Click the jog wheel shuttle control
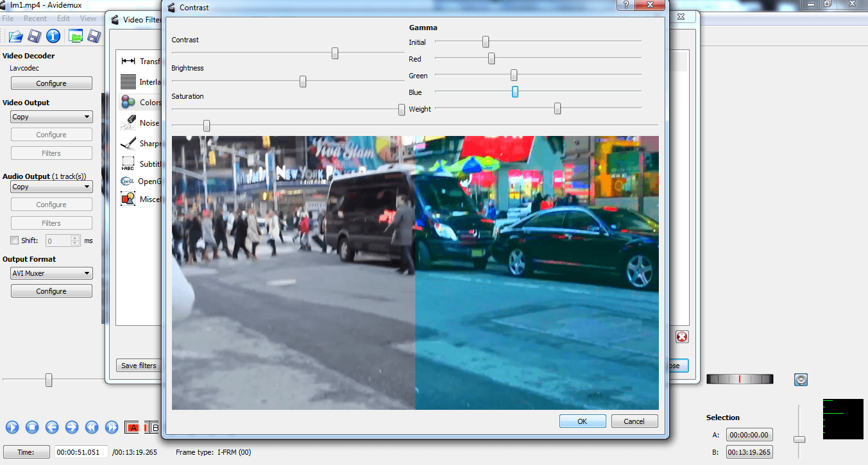 click(x=740, y=379)
